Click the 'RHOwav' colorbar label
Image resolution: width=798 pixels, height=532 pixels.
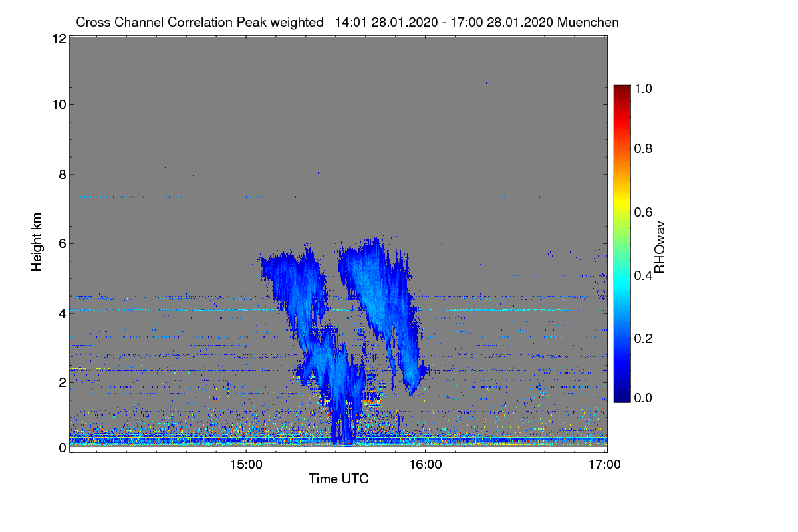(x=660, y=247)
